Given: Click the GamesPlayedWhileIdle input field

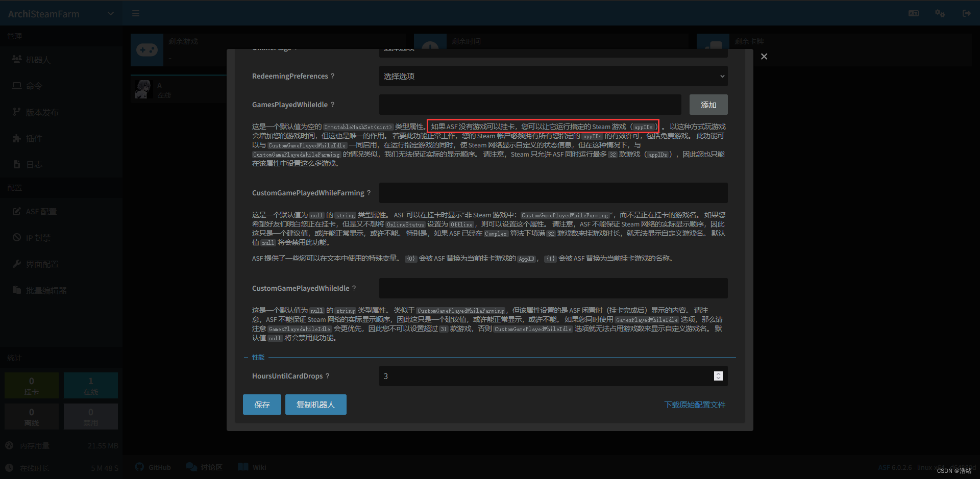Looking at the screenshot, I should pos(530,105).
